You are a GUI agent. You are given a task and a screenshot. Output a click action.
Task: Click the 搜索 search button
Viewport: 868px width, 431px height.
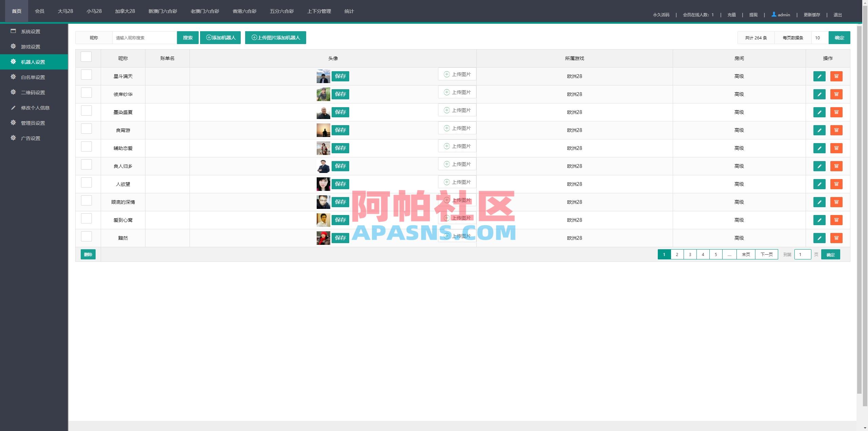pos(187,38)
